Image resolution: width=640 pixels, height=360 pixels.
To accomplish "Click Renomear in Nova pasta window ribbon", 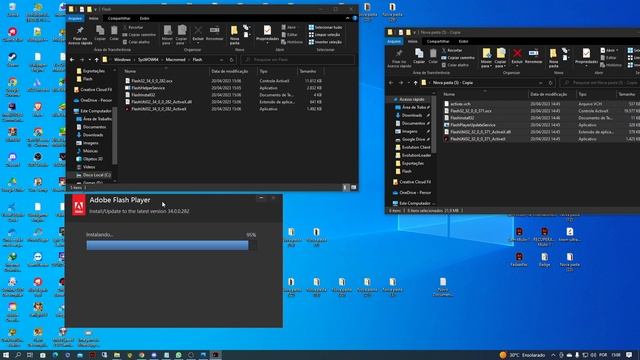I will (x=533, y=56).
